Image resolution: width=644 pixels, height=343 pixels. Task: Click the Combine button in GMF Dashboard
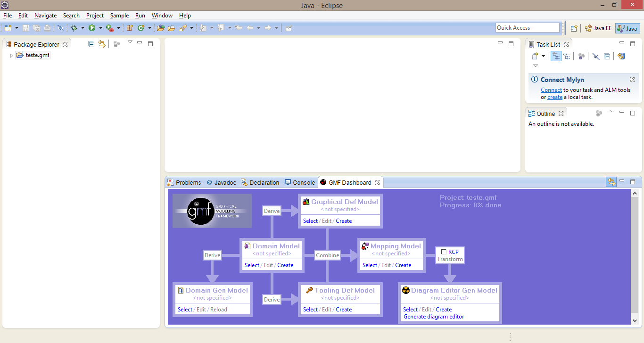point(328,255)
